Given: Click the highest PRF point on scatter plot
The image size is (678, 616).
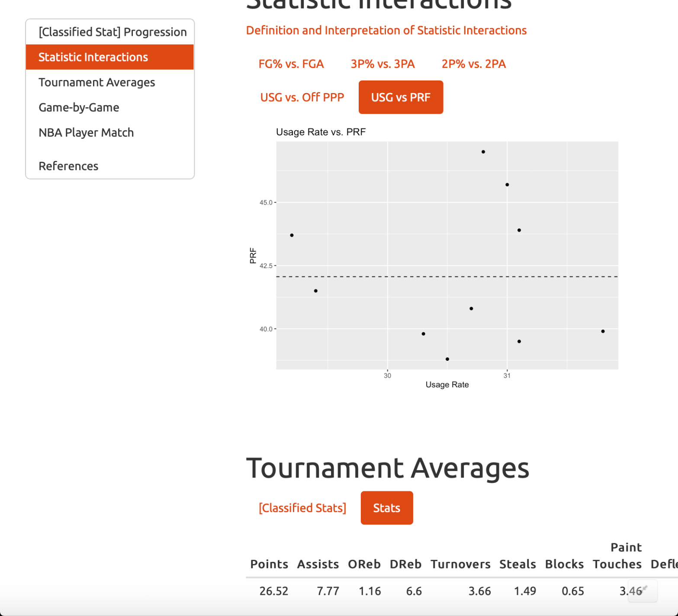Looking at the screenshot, I should (483, 152).
